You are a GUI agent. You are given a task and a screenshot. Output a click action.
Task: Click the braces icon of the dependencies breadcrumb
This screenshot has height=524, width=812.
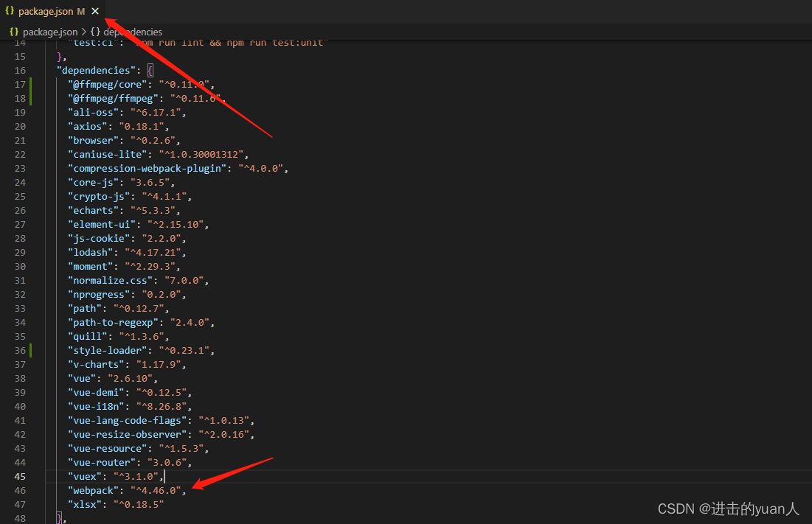[95, 32]
